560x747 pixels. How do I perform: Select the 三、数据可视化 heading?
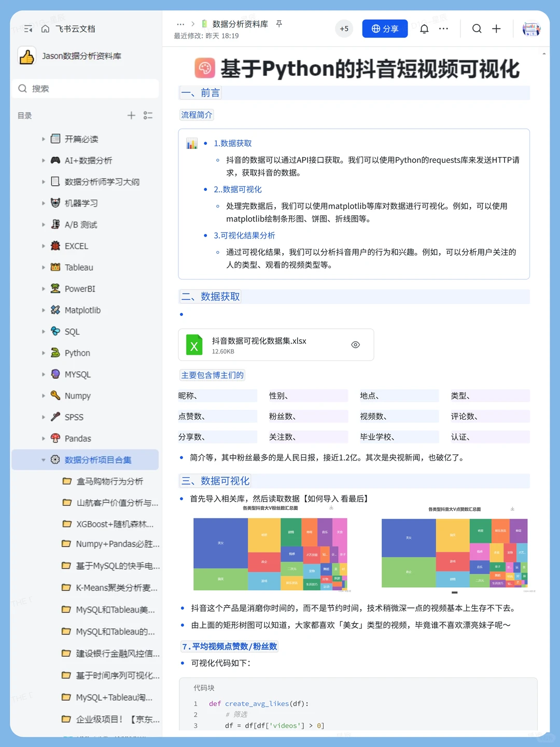point(215,481)
